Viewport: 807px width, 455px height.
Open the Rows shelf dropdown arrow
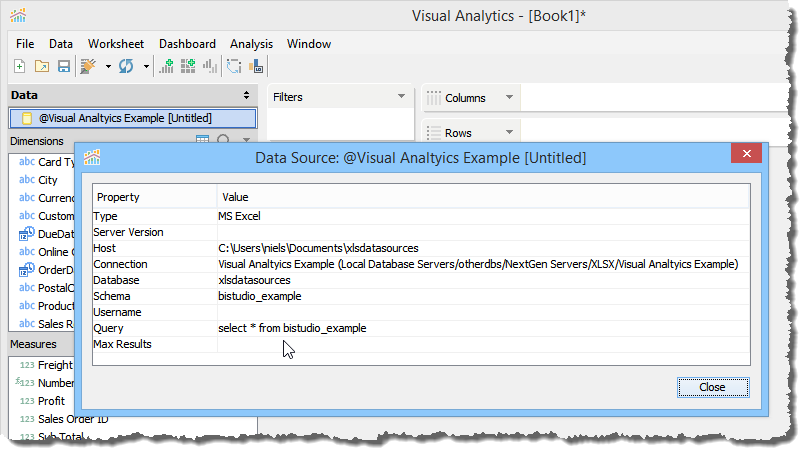click(x=508, y=133)
